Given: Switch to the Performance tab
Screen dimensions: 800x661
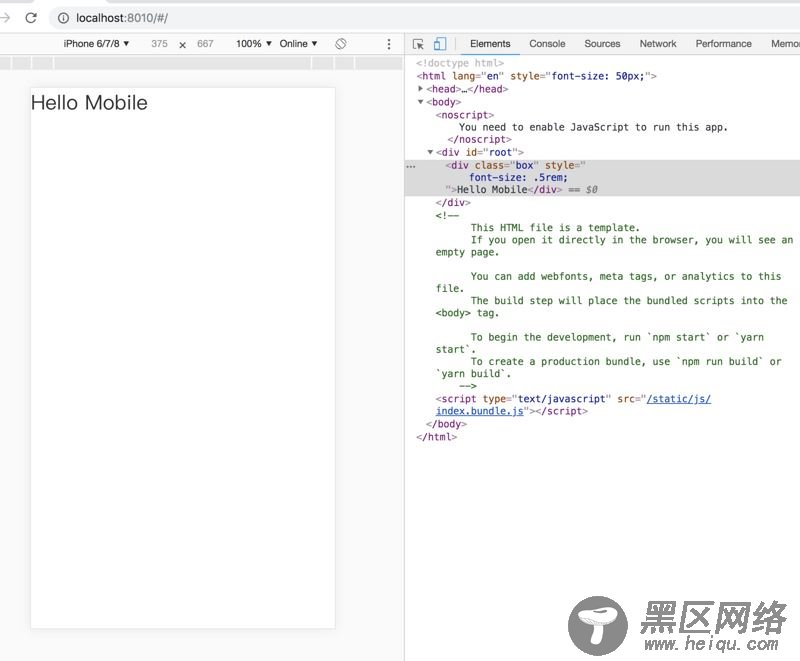Looking at the screenshot, I should (723, 44).
